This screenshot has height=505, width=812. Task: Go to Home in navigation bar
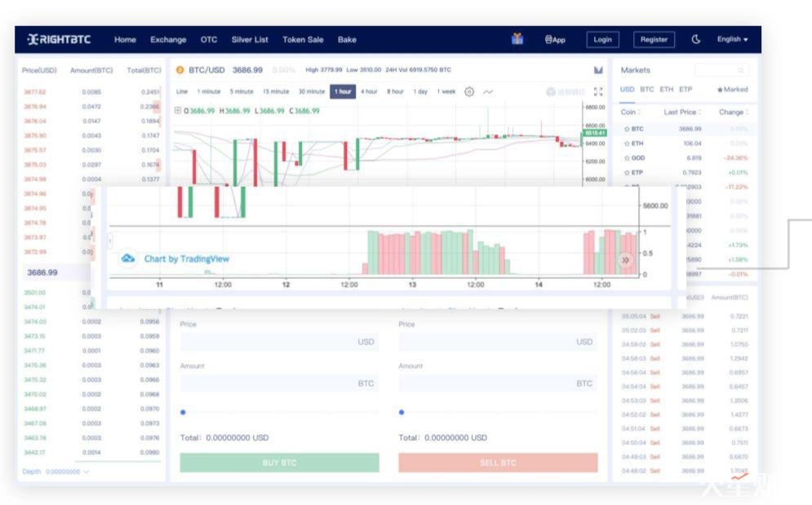(125, 39)
